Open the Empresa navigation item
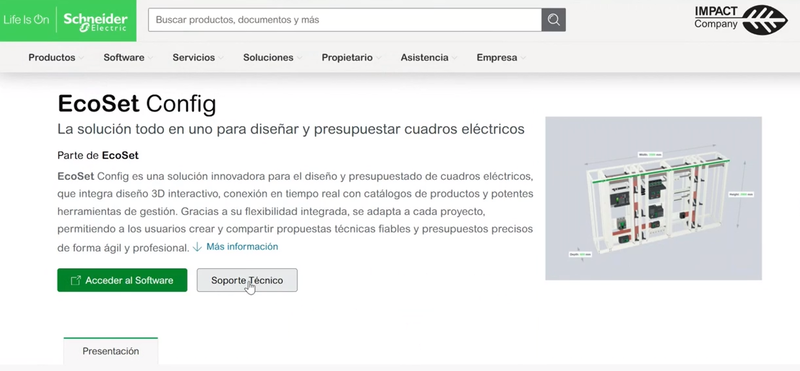The width and height of the screenshot is (800, 371). coord(497,58)
